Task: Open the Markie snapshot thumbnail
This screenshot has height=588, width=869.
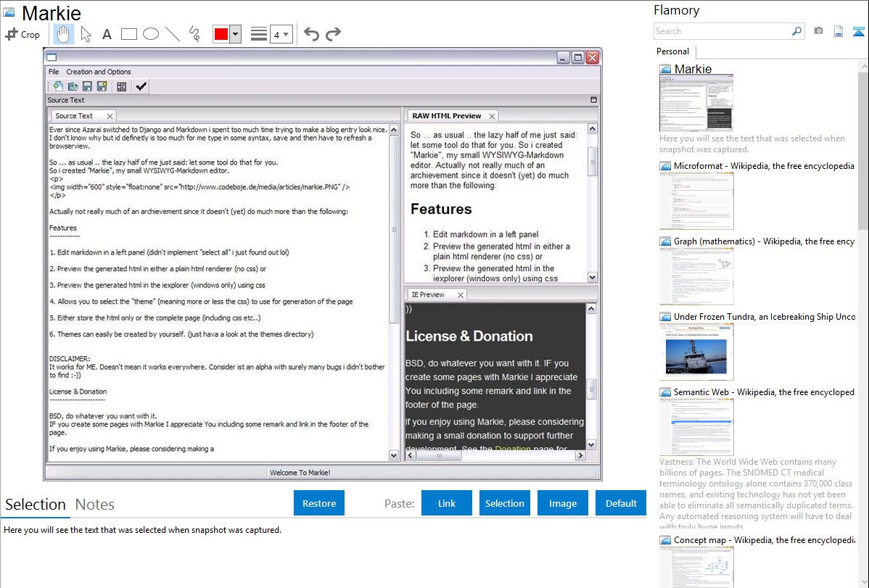Action: click(x=696, y=104)
